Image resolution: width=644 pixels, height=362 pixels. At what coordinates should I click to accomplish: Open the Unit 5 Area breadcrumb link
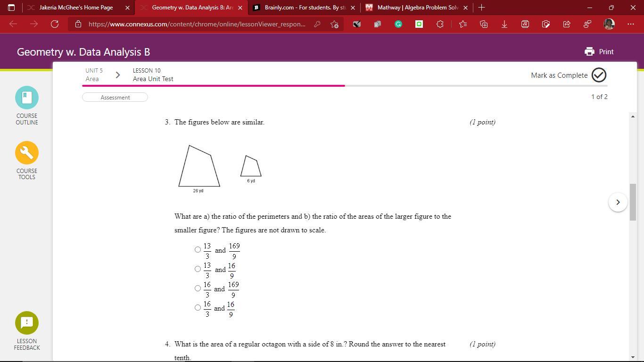(x=94, y=75)
